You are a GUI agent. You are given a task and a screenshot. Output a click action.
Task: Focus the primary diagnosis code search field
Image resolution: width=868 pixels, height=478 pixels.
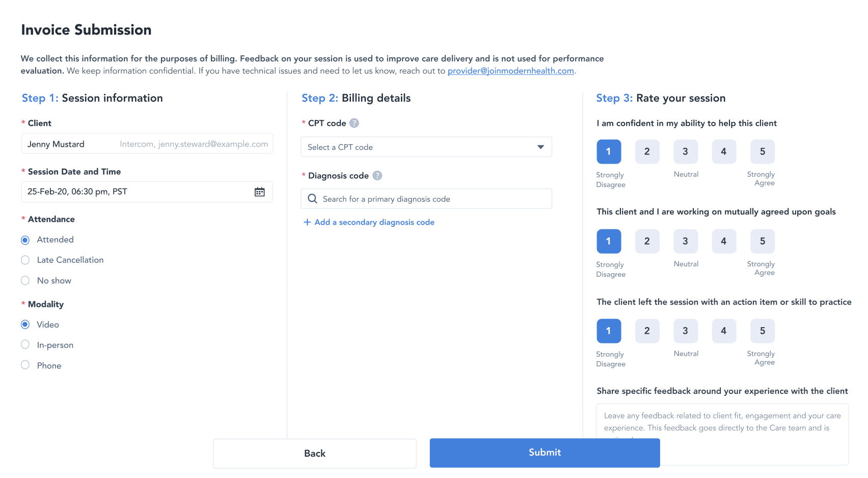click(x=433, y=199)
